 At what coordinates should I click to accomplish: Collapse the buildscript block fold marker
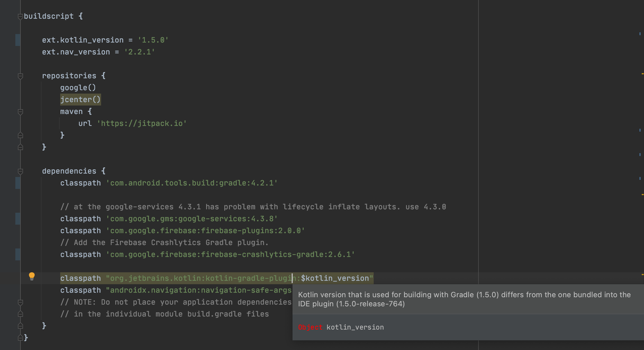tap(20, 16)
